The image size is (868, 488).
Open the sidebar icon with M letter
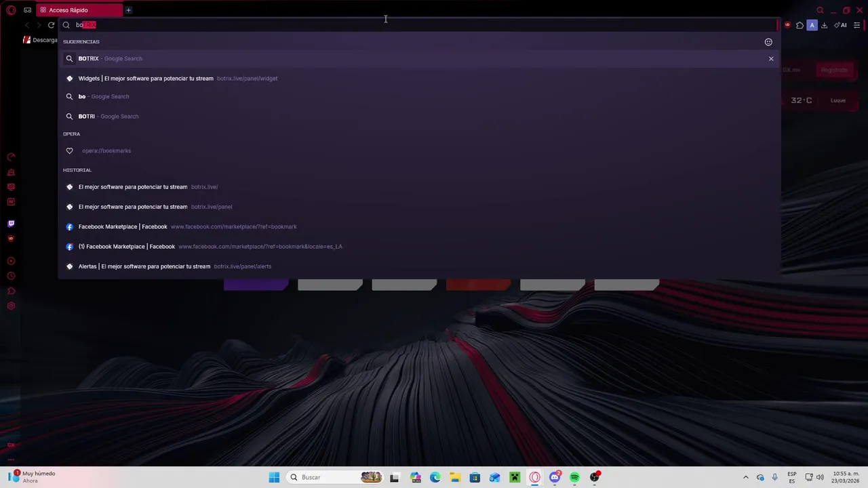pos(11,202)
